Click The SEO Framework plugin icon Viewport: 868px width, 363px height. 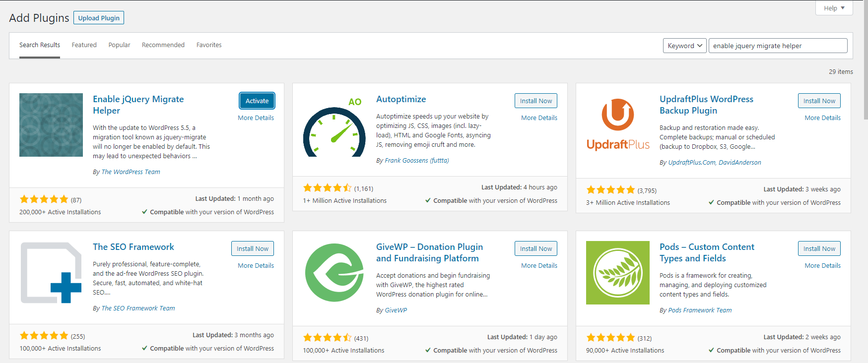point(51,273)
